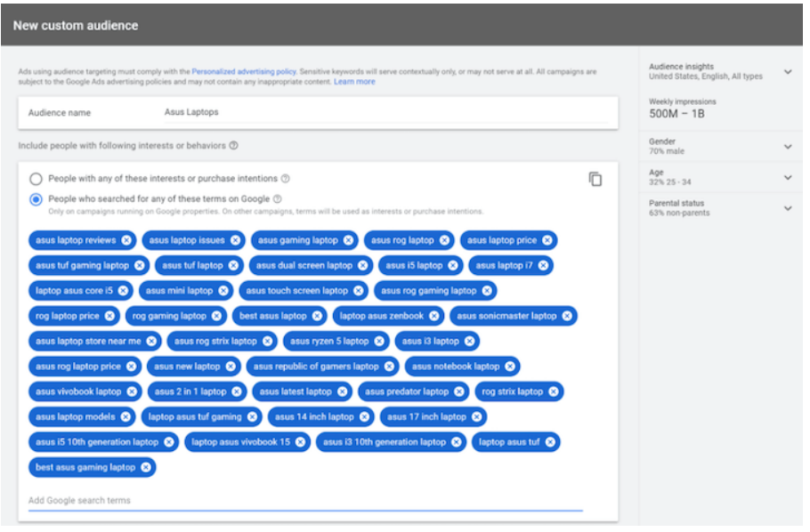The height and width of the screenshot is (532, 810).
Task: Show help for searched terms on Google
Action: point(278,199)
